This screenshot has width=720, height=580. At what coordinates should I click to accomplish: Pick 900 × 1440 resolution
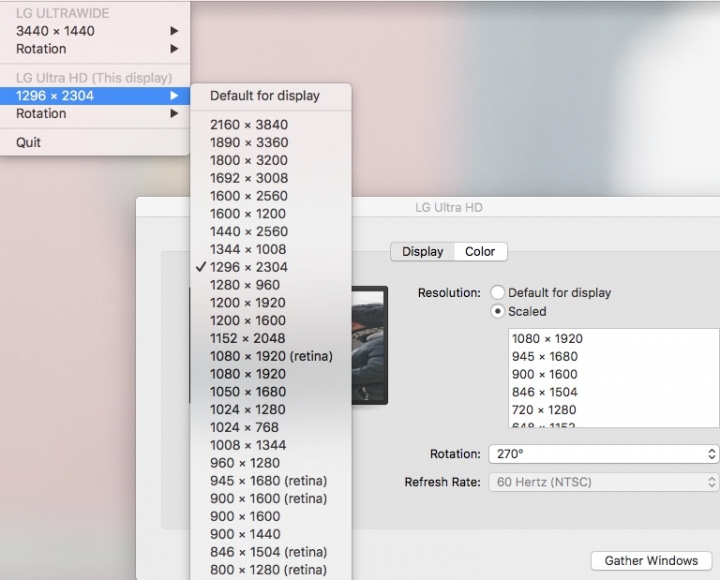tap(271, 534)
